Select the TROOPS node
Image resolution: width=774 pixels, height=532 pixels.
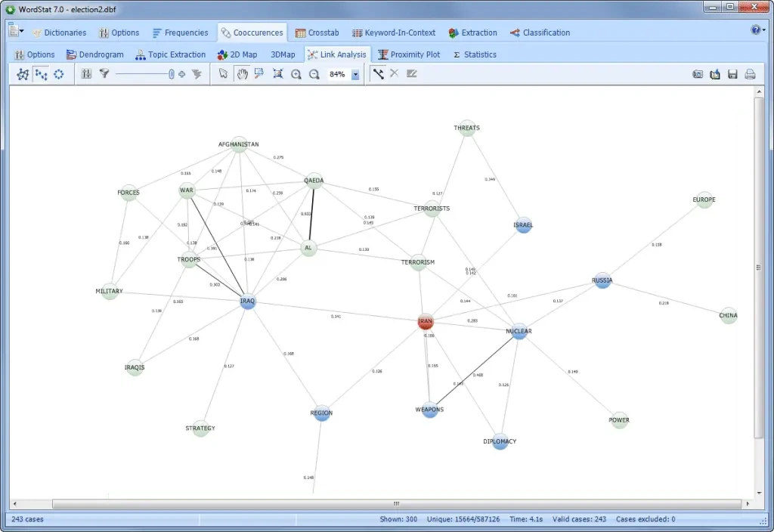point(189,260)
